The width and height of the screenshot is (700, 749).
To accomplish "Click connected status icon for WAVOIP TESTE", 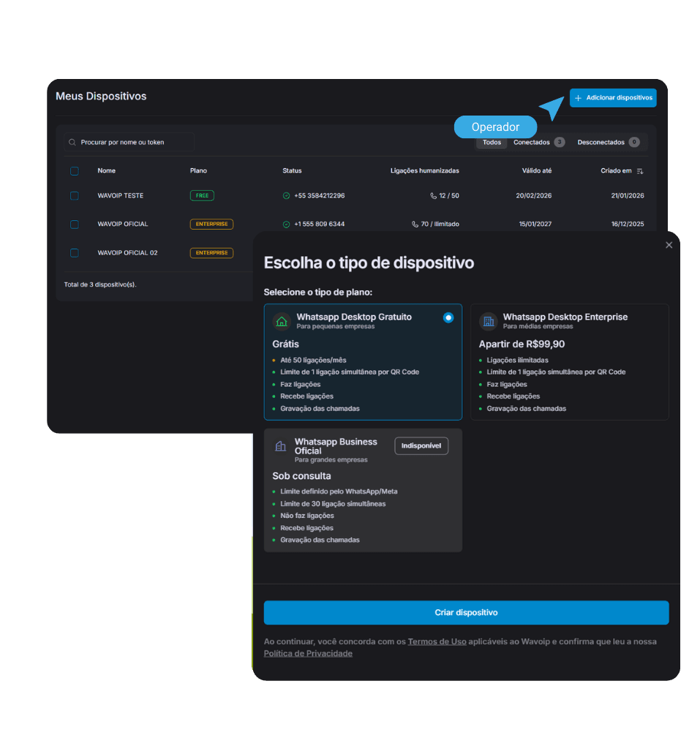I will pyautogui.click(x=286, y=196).
